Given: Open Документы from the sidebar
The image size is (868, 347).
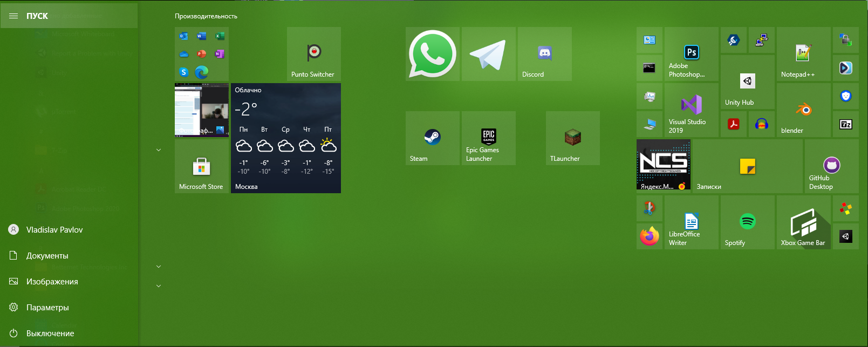Looking at the screenshot, I should [69, 256].
